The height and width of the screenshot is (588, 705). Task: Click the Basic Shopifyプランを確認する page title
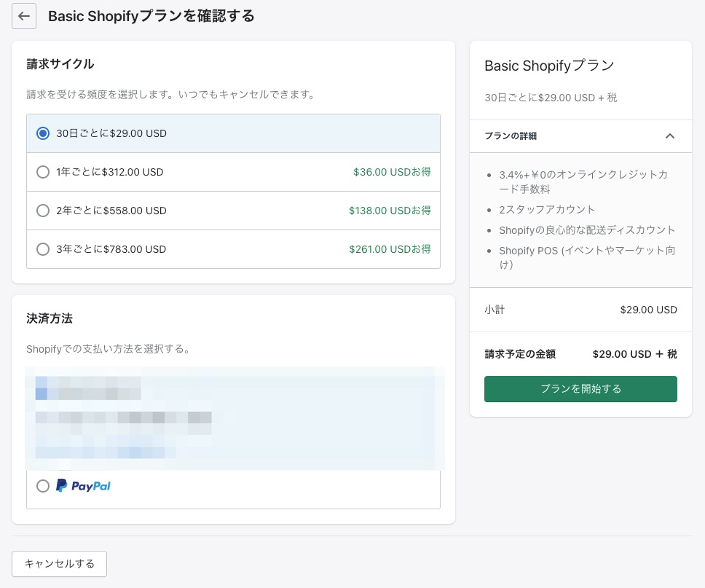coord(151,16)
